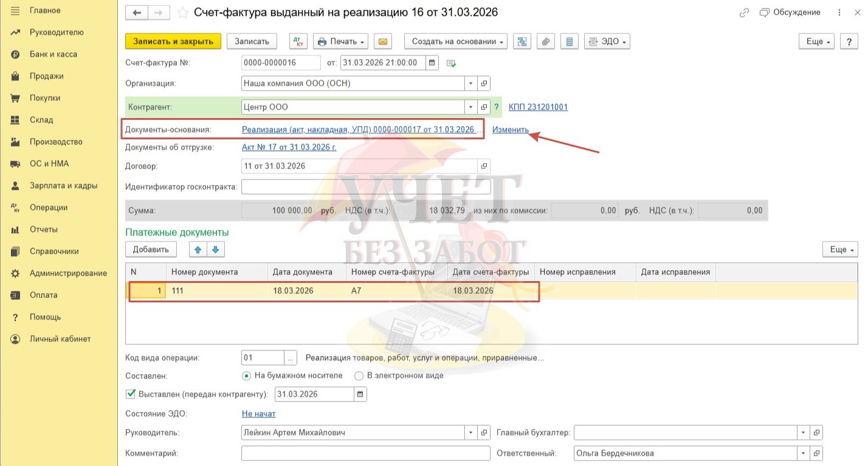Viewport: 868px width, 466px height.
Task: Open the Продажи section in sidebar
Action: point(46,76)
